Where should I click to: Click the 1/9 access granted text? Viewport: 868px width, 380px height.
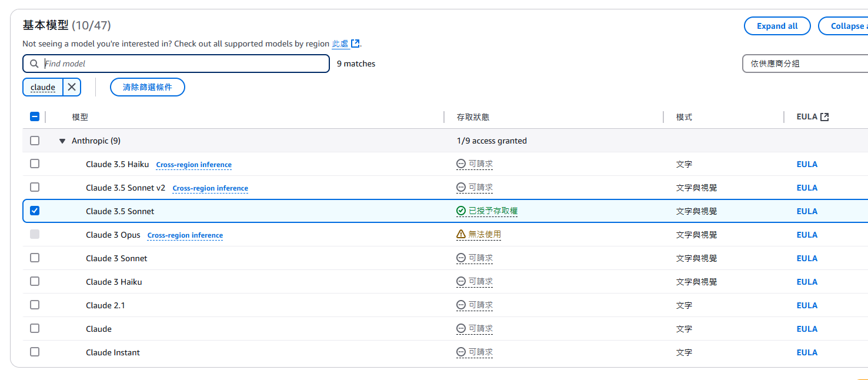tap(492, 141)
